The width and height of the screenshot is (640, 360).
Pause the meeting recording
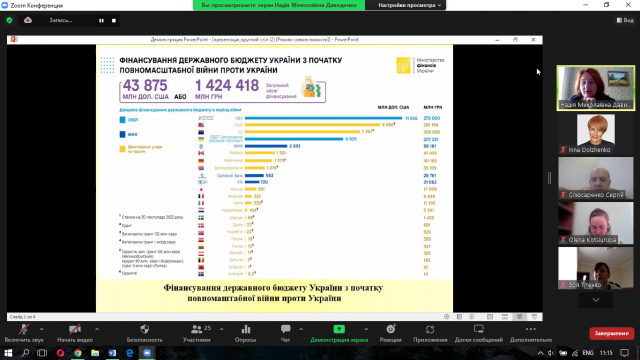[101, 20]
